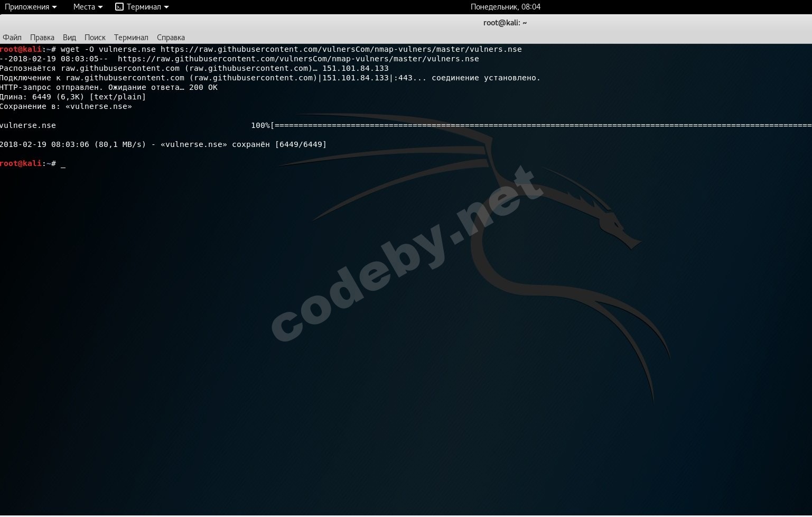Open the Терминал menu in terminal menubar
This screenshot has height=517, width=812.
point(131,38)
